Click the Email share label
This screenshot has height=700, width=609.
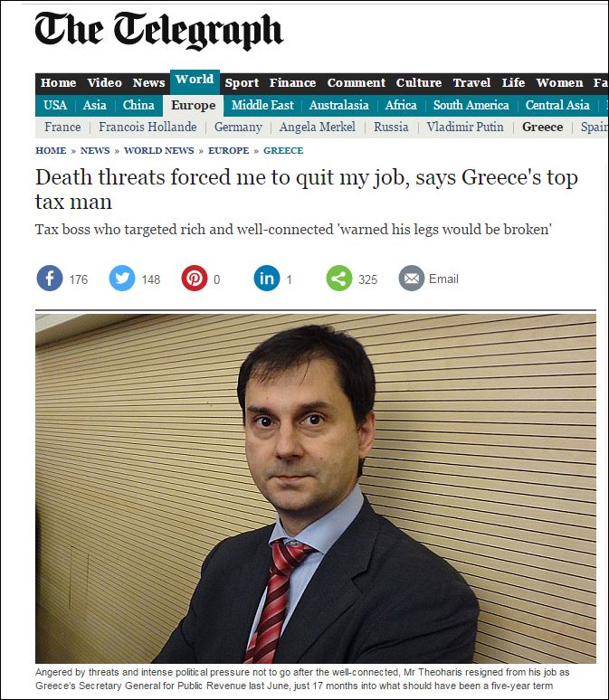(443, 279)
